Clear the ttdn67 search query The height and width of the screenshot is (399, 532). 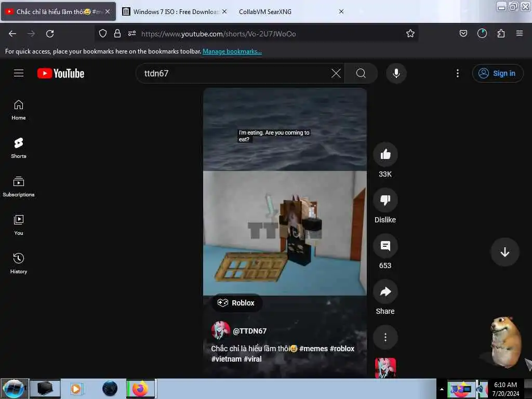[x=336, y=73]
